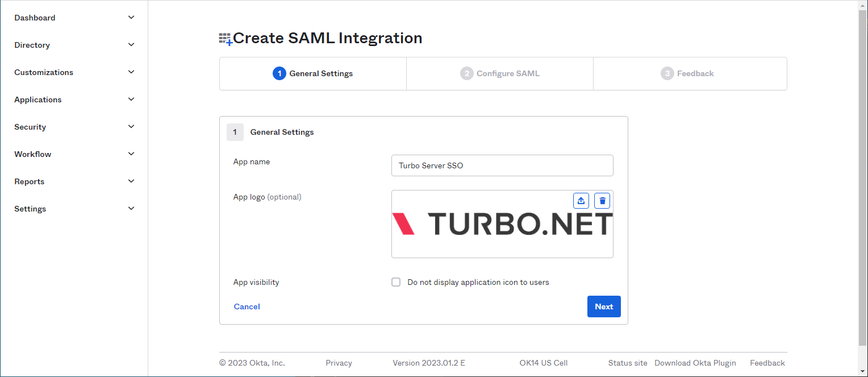Screen dimensions: 868x377
Task: Enable hiding the application icon from users
Action: [395, 281]
